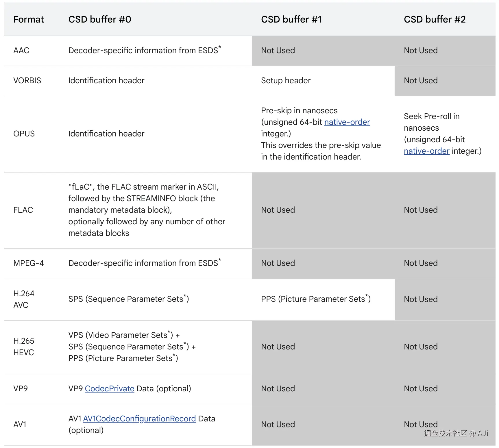Click the PPS (Picture Parameter Sets) cell for H.264
499x448 pixels.
coord(316,299)
